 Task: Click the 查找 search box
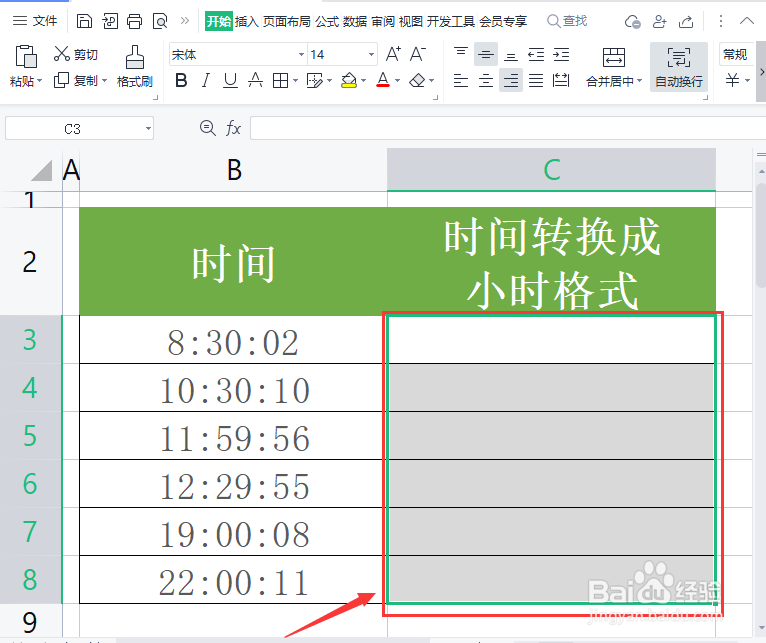567,21
